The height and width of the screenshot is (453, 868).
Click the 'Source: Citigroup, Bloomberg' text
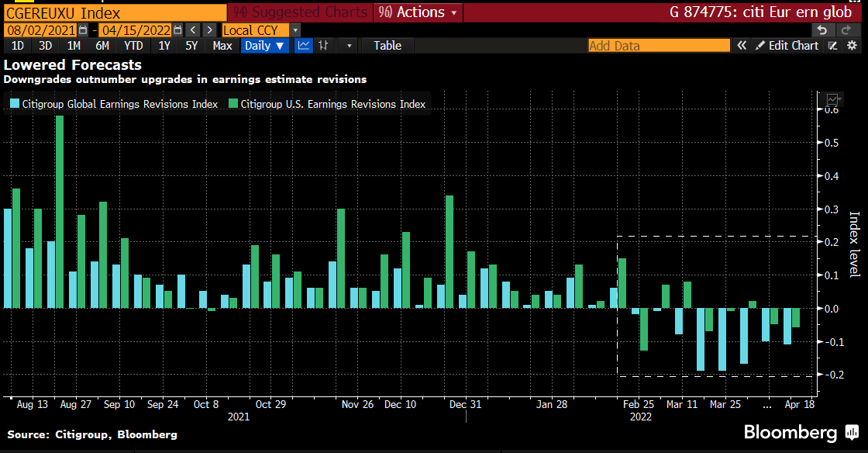click(x=92, y=434)
